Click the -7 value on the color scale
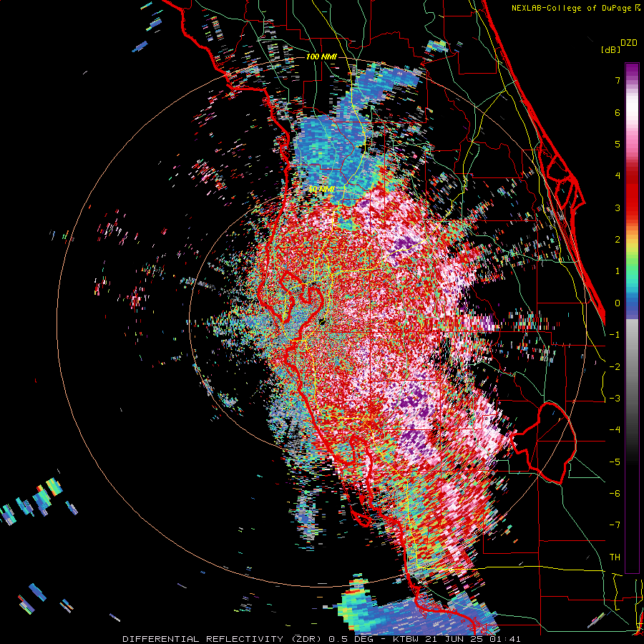The width and height of the screenshot is (644, 644). (x=615, y=525)
